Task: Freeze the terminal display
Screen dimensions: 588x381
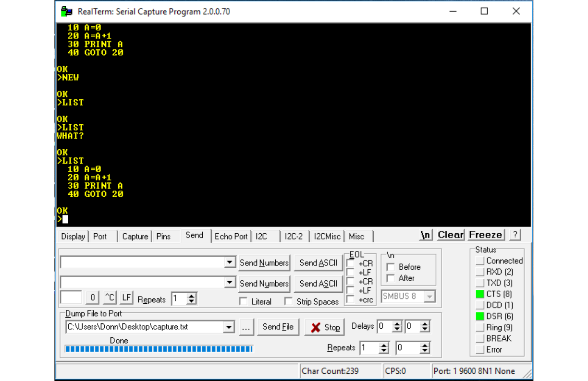Action: (486, 235)
